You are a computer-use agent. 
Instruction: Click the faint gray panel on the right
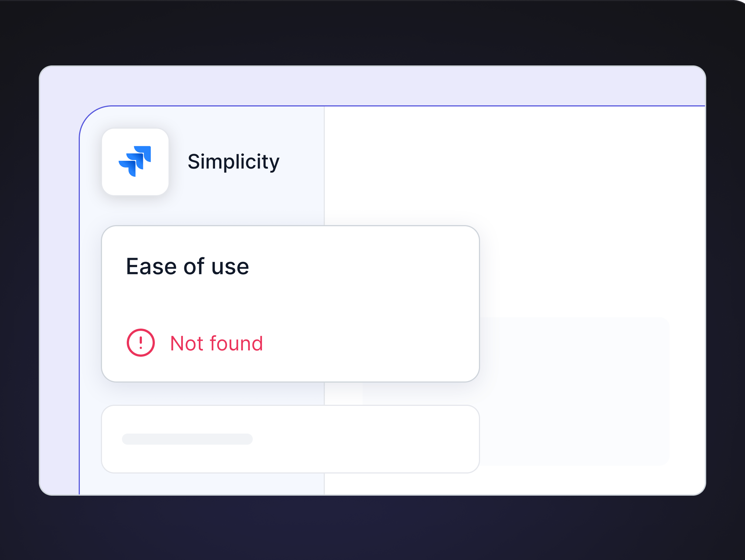pyautogui.click(x=576, y=388)
